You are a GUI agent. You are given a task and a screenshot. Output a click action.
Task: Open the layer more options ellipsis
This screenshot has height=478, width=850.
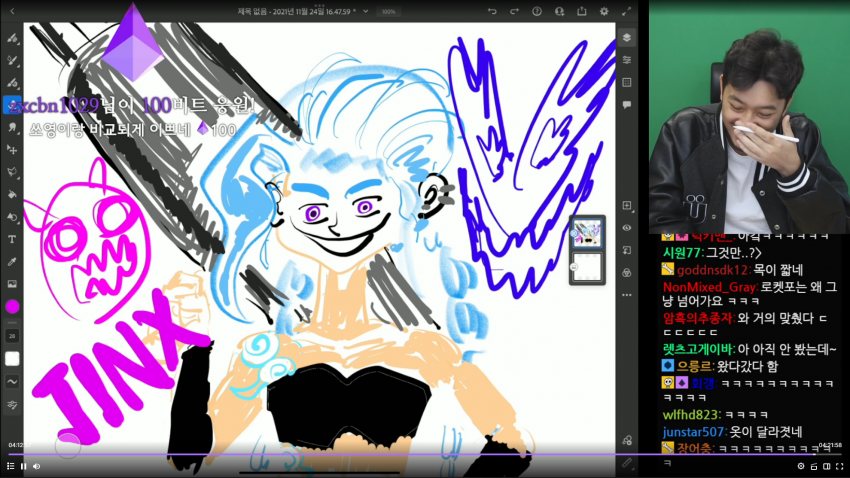tap(627, 295)
